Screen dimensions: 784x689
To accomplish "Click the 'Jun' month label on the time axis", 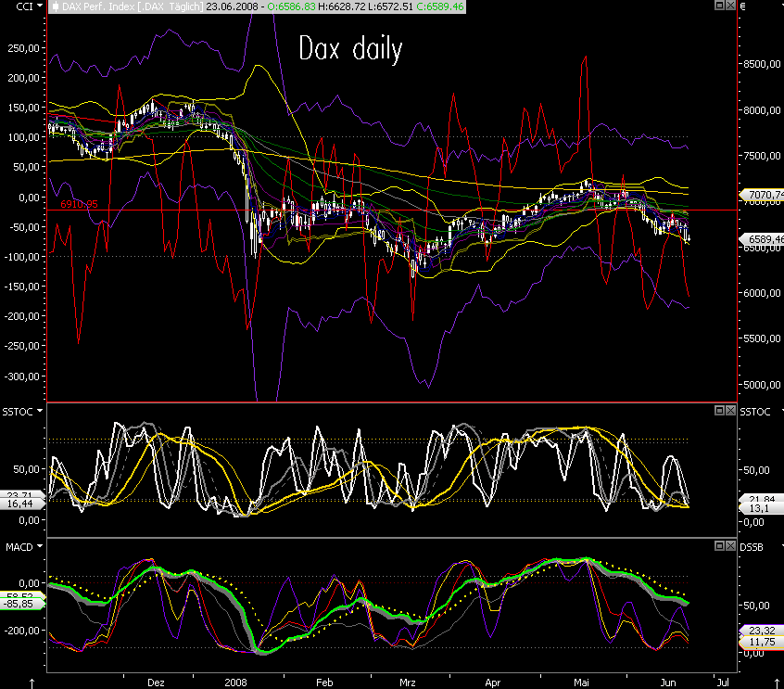I will pyautogui.click(x=668, y=683).
